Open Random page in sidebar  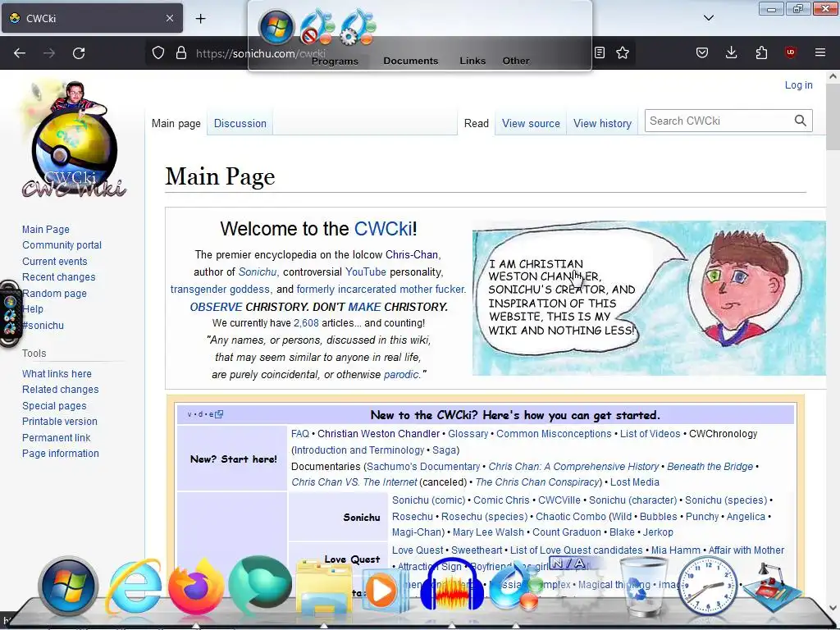[54, 294]
